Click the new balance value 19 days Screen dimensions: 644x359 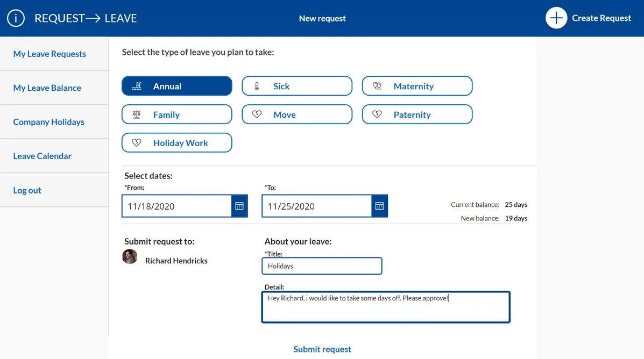(516, 218)
